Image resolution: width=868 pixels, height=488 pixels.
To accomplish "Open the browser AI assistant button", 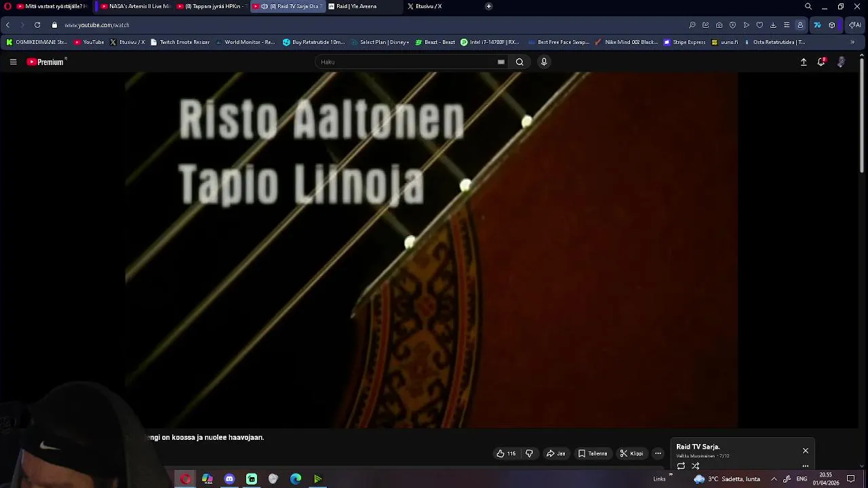I will pyautogui.click(x=854, y=25).
